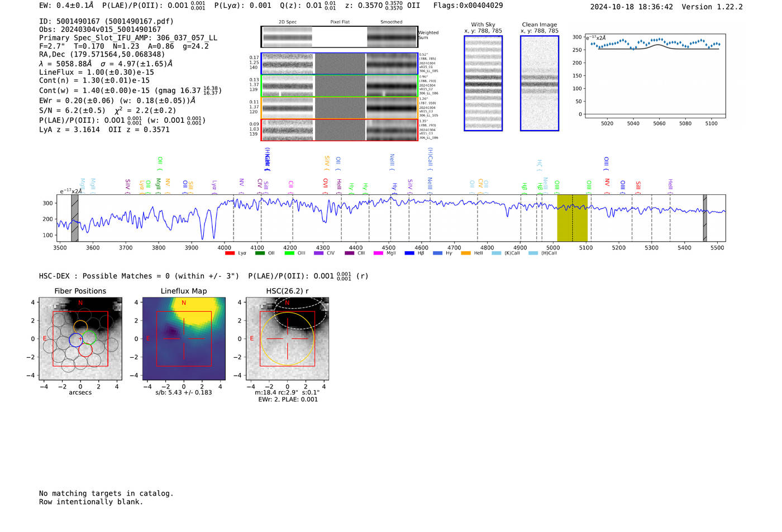The height and width of the screenshot is (532, 782).
Task: Click the lime OIII legend swatch
Action: pos(289,253)
